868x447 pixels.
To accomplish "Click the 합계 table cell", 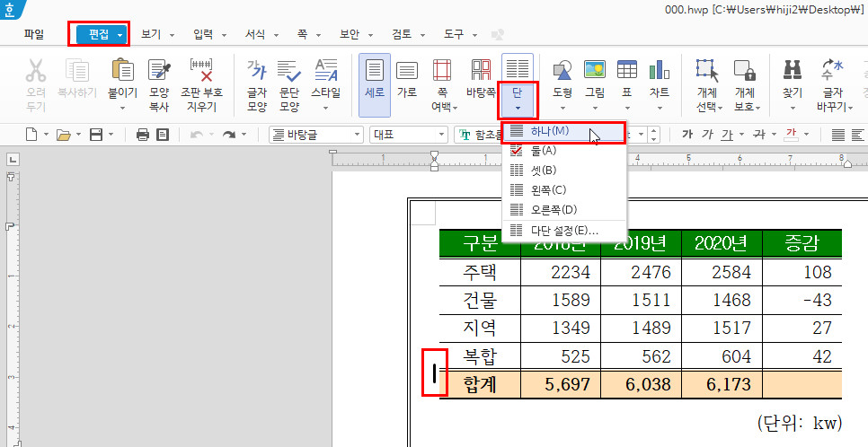I will pos(480,384).
